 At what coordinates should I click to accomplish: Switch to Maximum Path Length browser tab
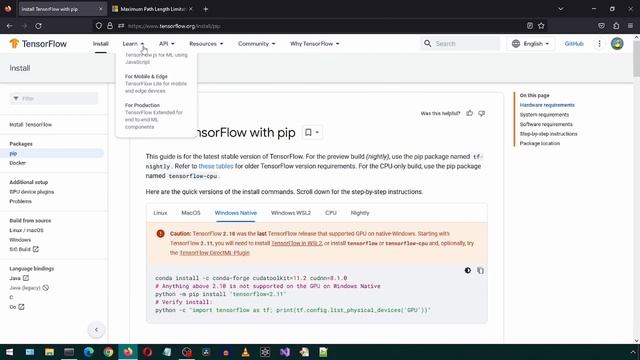[x=153, y=9]
